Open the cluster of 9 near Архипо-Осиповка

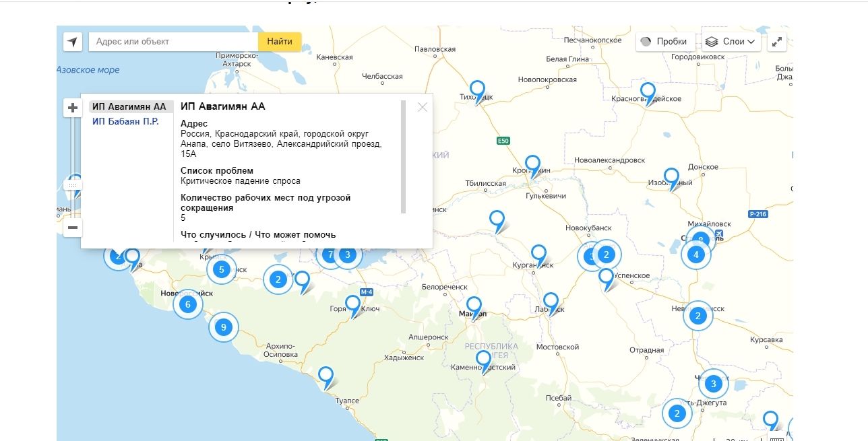click(x=223, y=328)
